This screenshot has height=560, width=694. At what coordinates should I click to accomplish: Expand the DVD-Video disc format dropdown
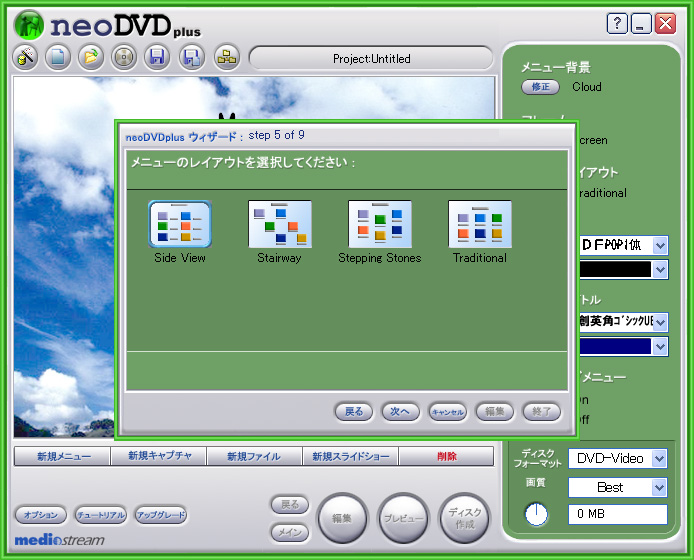point(659,459)
